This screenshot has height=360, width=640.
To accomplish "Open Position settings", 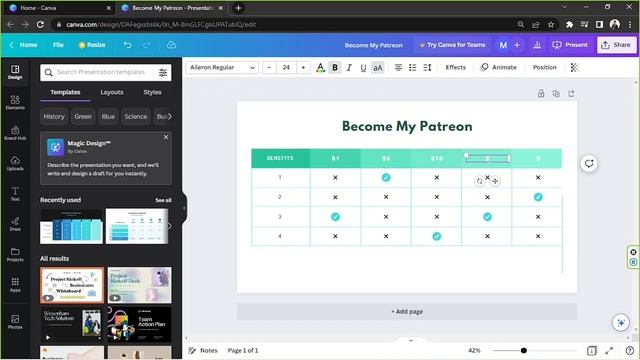I will point(544,67).
